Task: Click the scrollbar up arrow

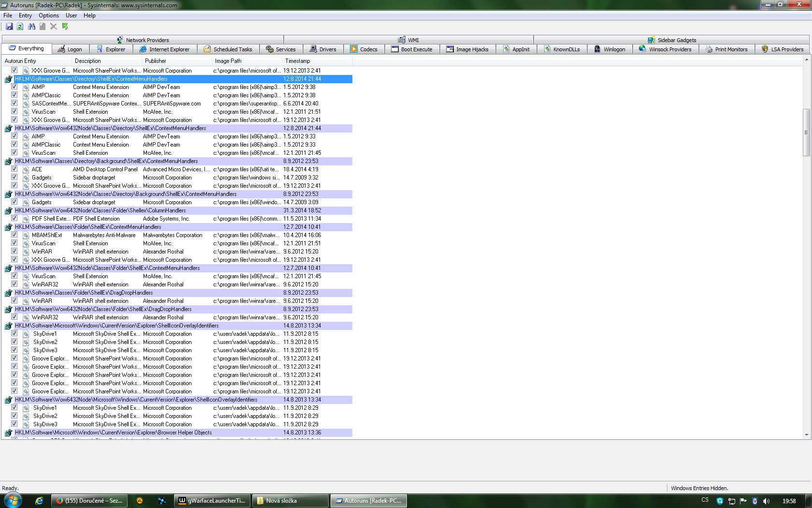Action: (x=806, y=60)
